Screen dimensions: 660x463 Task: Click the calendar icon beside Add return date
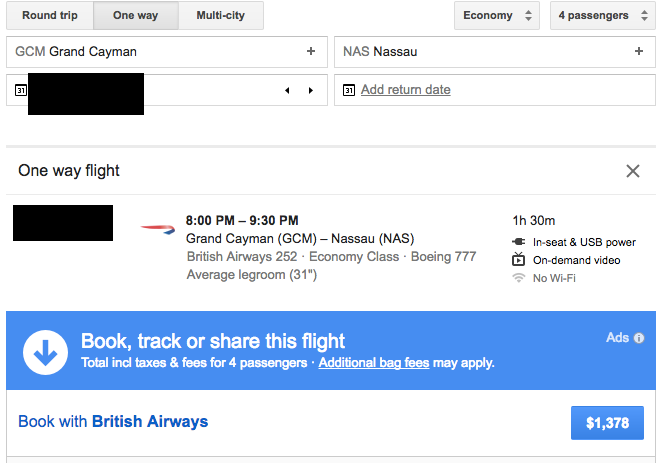tap(348, 90)
